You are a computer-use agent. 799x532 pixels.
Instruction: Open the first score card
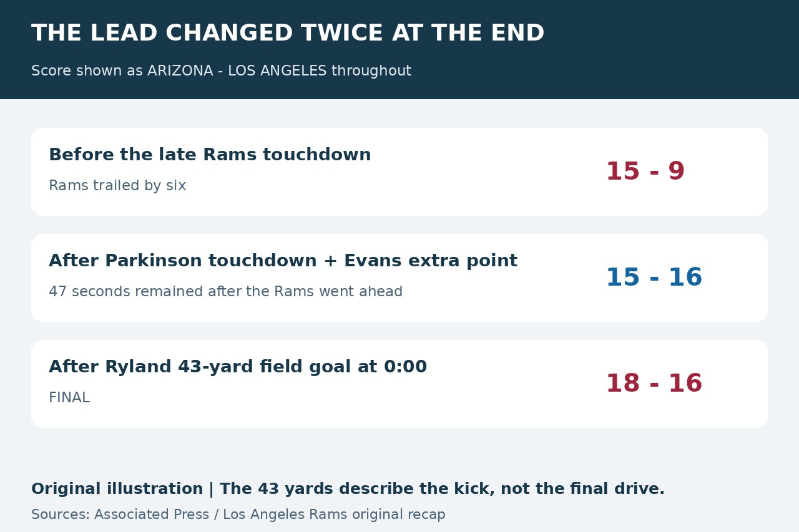coord(399,172)
